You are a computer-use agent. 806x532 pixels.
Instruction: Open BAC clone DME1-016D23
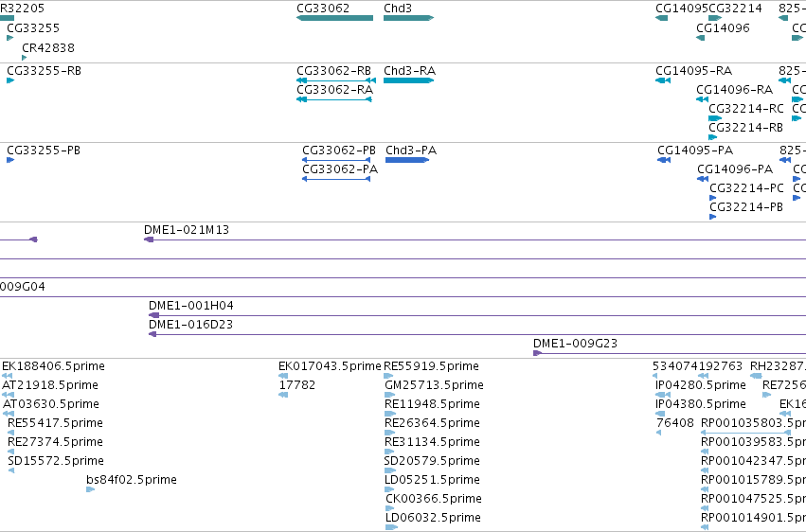[477, 334]
